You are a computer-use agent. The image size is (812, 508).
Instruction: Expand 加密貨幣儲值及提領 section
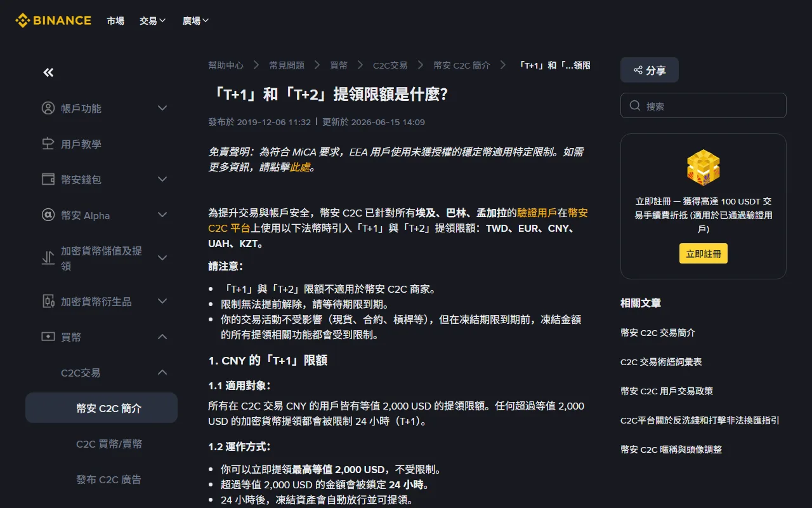162,258
